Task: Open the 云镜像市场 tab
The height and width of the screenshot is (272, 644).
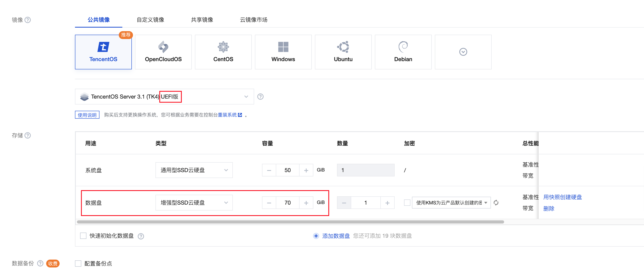Action: [x=254, y=20]
